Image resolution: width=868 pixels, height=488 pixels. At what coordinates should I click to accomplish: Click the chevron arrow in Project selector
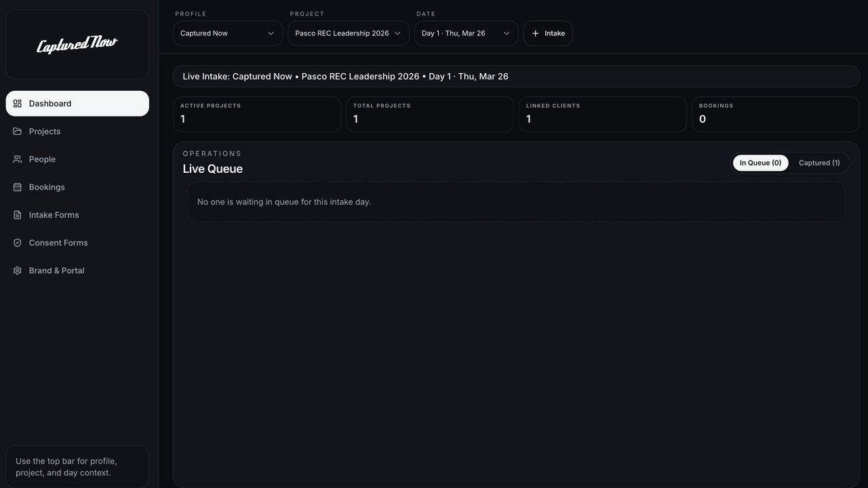(x=397, y=33)
